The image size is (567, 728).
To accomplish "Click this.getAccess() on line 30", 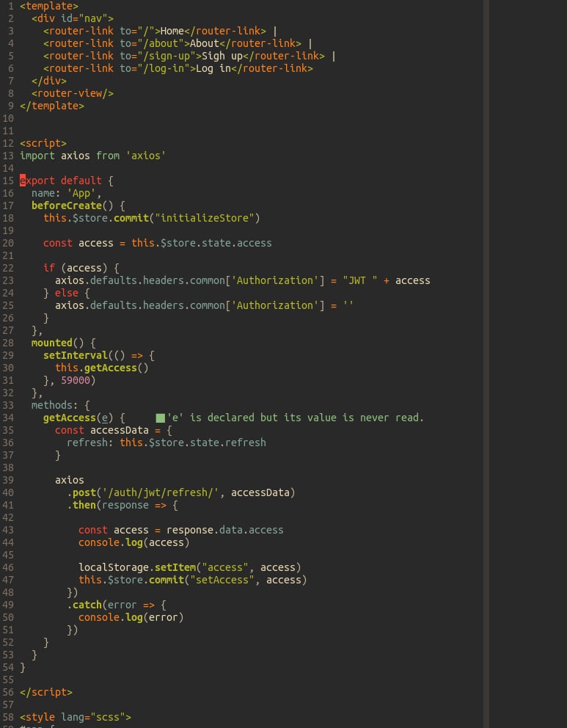I will (102, 368).
